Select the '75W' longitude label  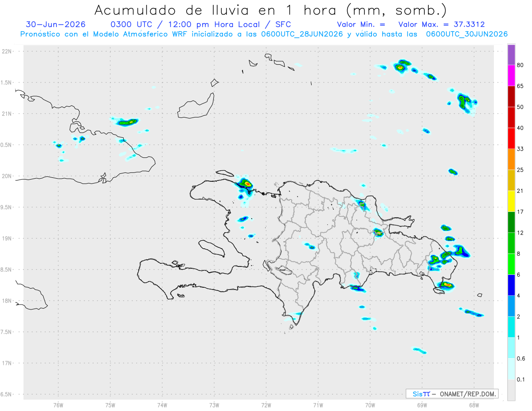click(x=110, y=405)
